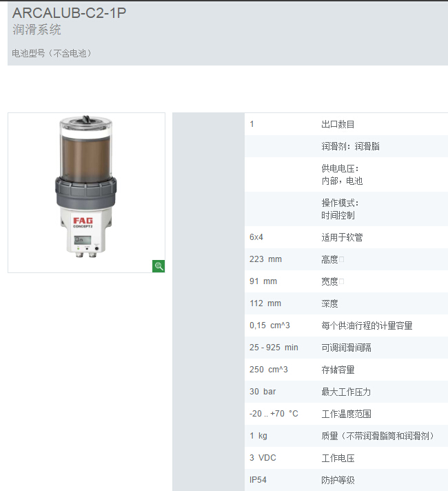Click the -20 .. +70 °C value
448x491 pixels.
point(274,414)
